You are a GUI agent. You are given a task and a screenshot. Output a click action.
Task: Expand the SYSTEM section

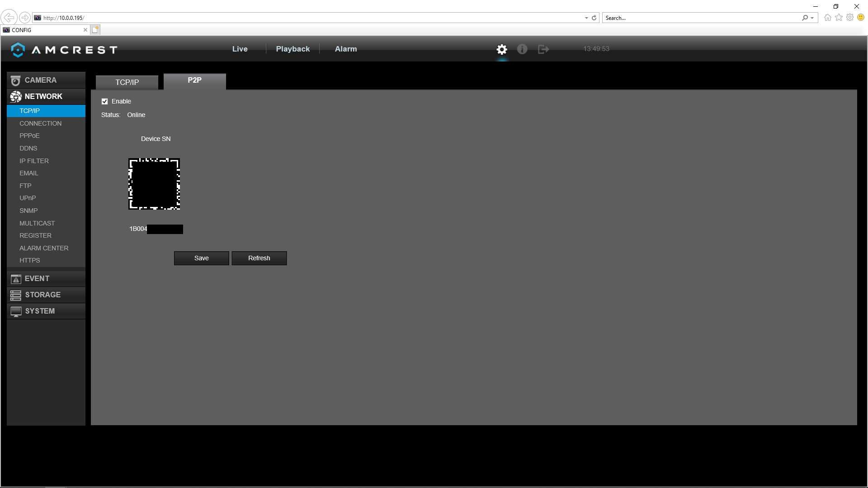(46, 311)
